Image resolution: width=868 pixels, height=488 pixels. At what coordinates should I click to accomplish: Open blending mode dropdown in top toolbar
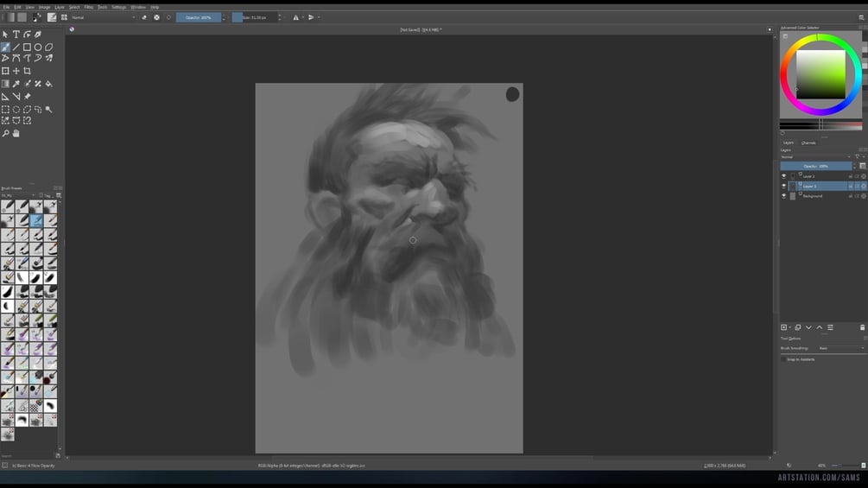(104, 17)
